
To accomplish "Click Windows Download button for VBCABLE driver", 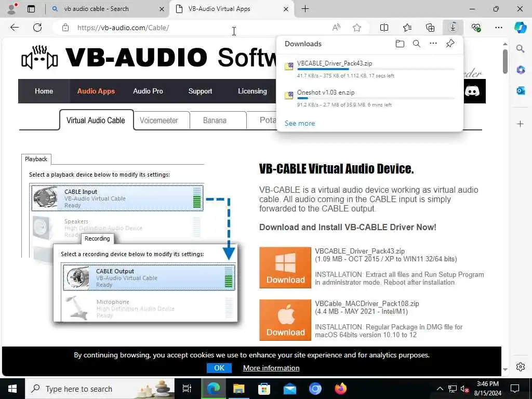I will [x=285, y=268].
